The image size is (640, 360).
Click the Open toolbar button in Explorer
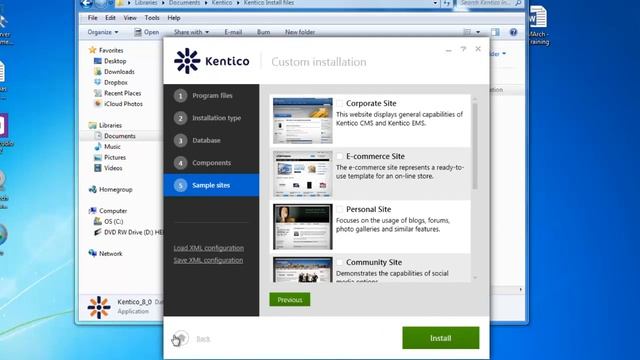pyautogui.click(x=147, y=32)
